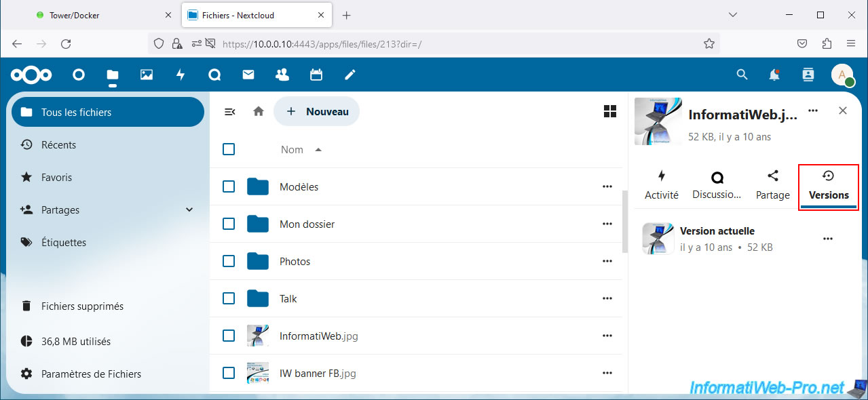
Task: Switch to grid view with the tiles icon
Action: (x=610, y=111)
